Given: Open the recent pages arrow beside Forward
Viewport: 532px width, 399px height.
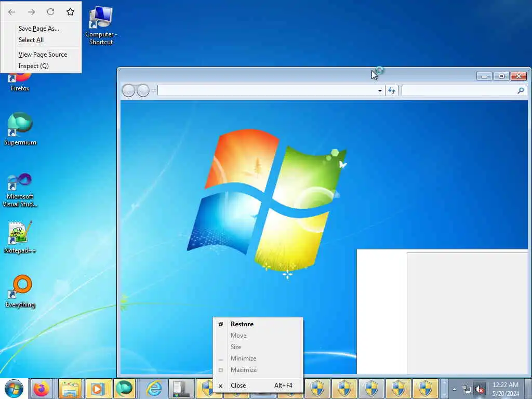Looking at the screenshot, I should 153,90.
